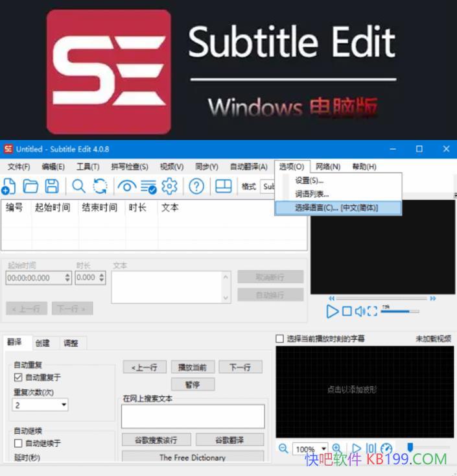The height and width of the screenshot is (476, 457).
Task: Toggle the layout panel icon
Action: [223, 187]
